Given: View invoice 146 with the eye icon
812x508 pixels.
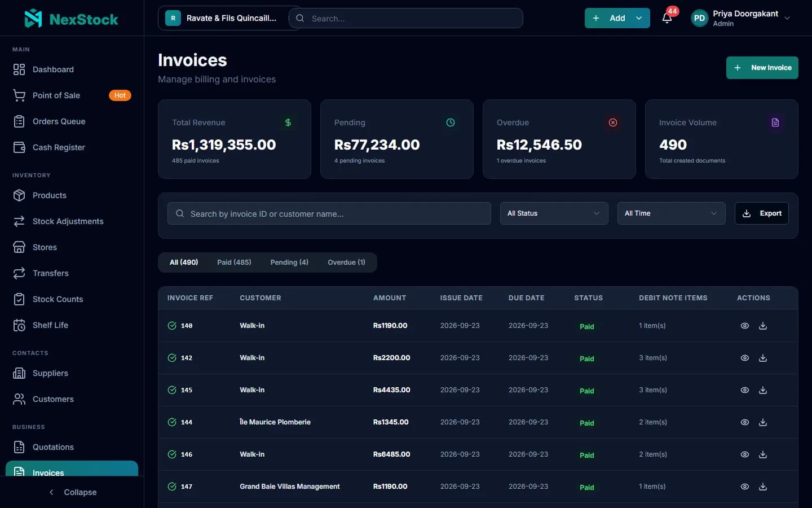Looking at the screenshot, I should coord(745,454).
